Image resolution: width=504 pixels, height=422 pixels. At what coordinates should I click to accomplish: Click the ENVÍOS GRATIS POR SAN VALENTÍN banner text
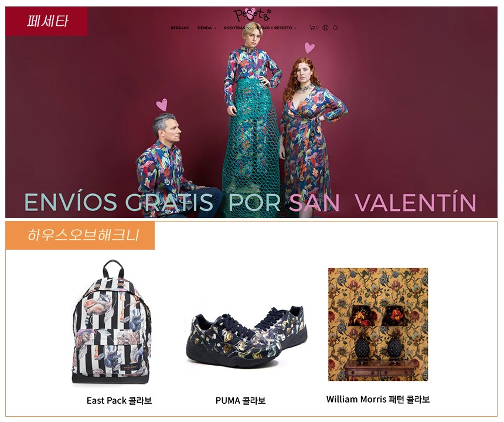tap(250, 202)
